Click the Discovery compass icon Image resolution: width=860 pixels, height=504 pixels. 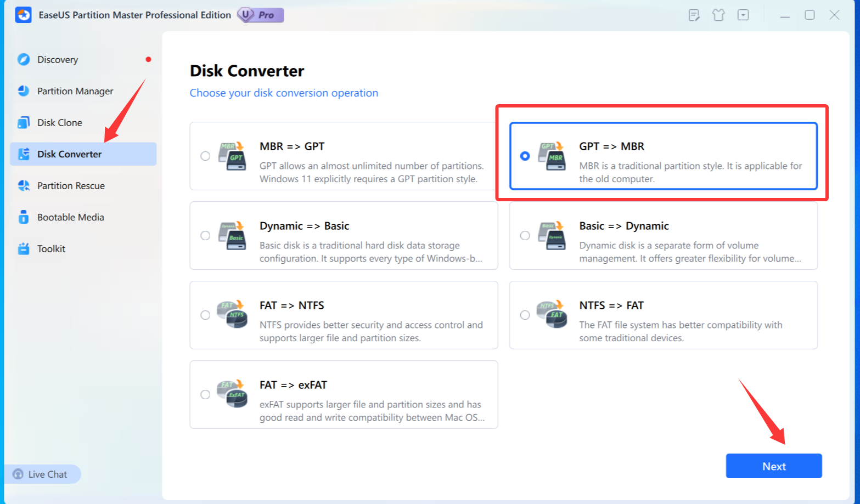click(x=24, y=59)
